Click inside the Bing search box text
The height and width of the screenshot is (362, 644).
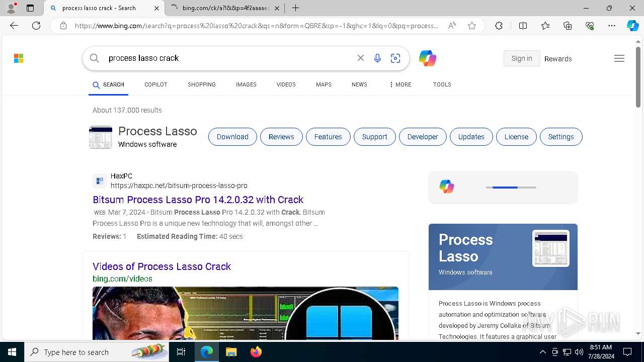click(226, 58)
